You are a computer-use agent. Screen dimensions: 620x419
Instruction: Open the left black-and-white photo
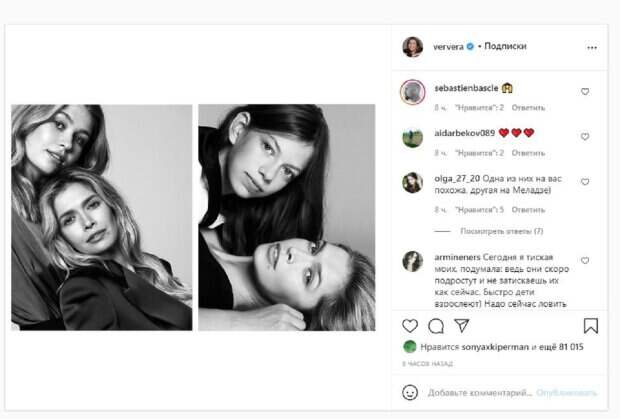click(101, 217)
